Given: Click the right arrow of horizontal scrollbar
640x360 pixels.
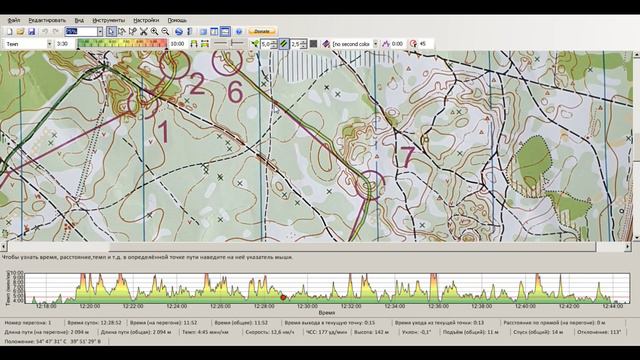Looking at the screenshot, I should coord(628,247).
